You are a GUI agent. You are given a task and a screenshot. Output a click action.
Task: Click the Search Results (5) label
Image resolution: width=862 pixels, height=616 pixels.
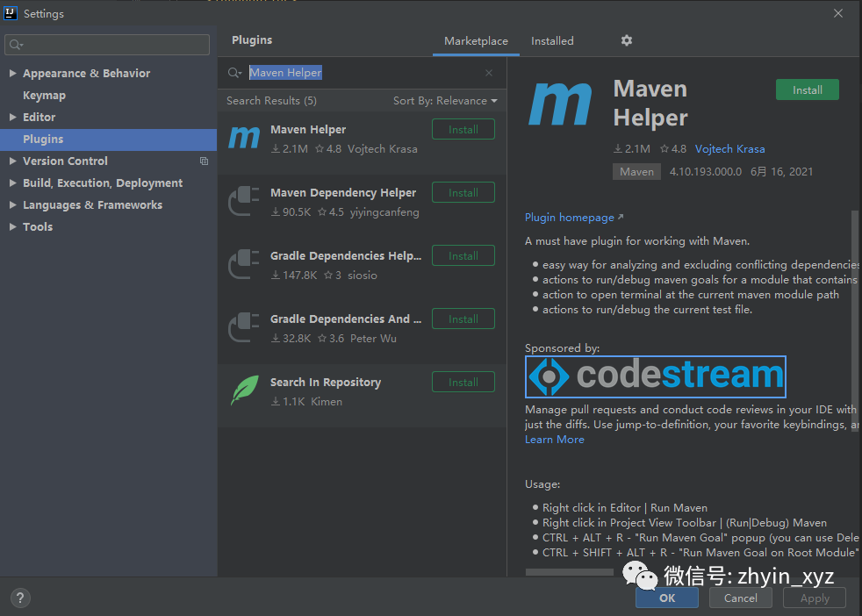(271, 101)
